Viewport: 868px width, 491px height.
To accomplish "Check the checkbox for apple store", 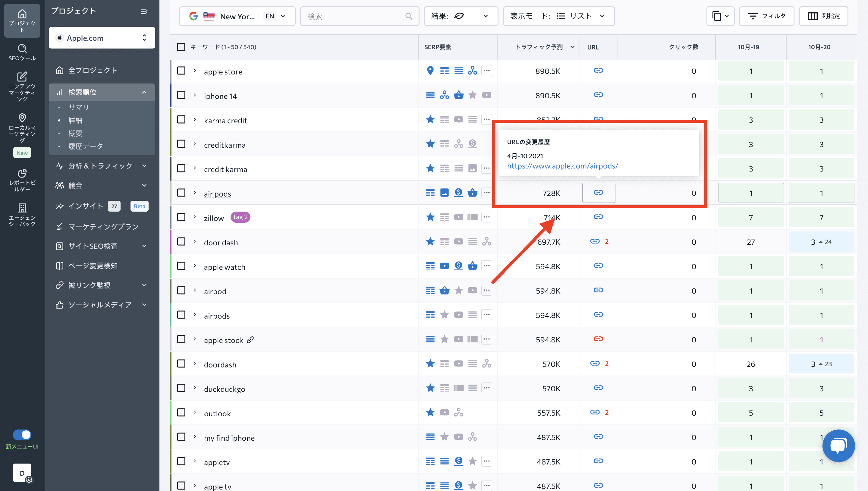I will 181,71.
